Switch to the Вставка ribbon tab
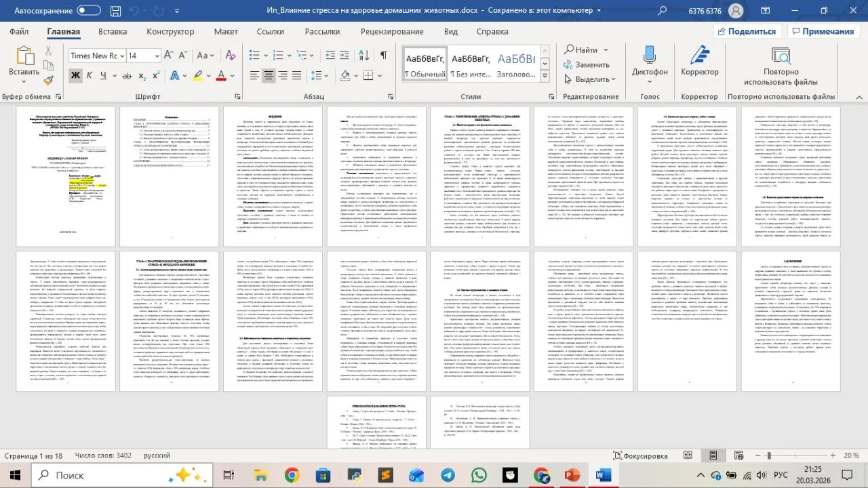Screen dimensions: 868x488 tap(113, 31)
